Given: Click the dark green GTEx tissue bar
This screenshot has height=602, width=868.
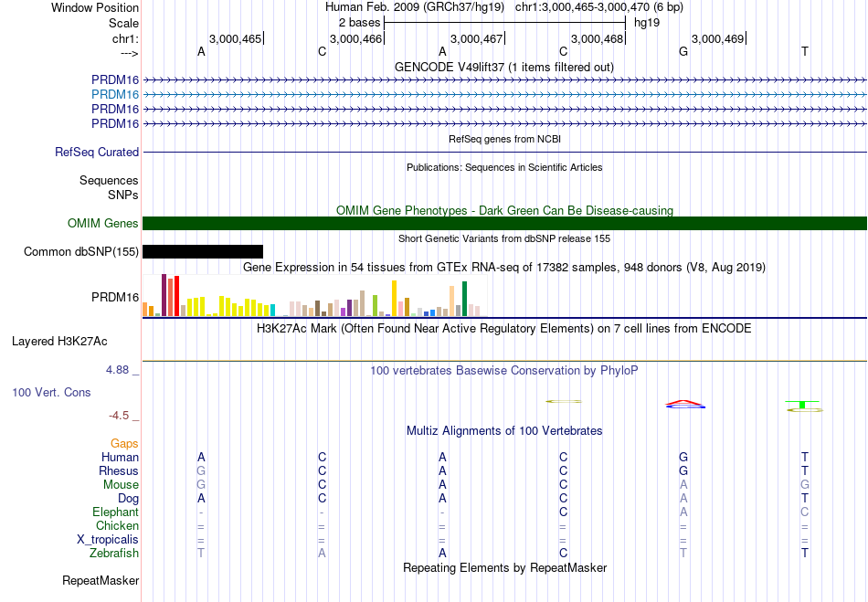Looking at the screenshot, I should [x=464, y=299].
